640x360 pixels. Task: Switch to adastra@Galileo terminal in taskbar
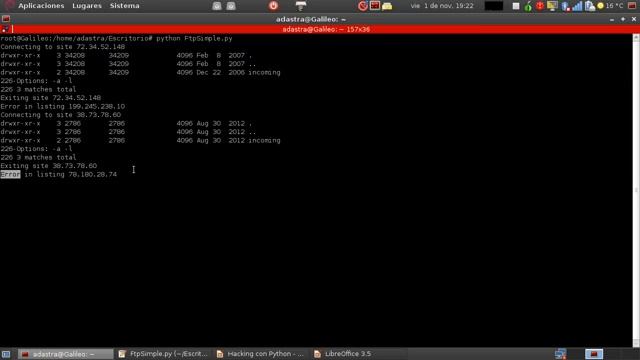65,354
